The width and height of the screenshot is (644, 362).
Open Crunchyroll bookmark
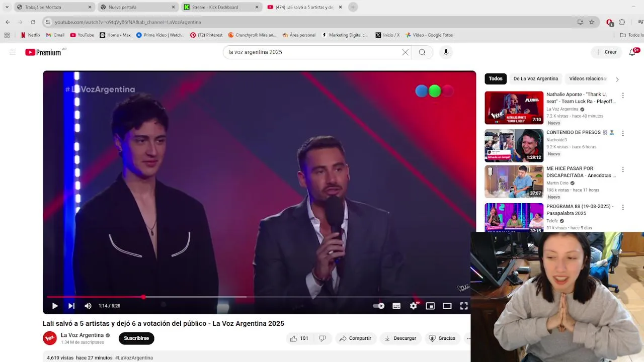[x=252, y=35]
